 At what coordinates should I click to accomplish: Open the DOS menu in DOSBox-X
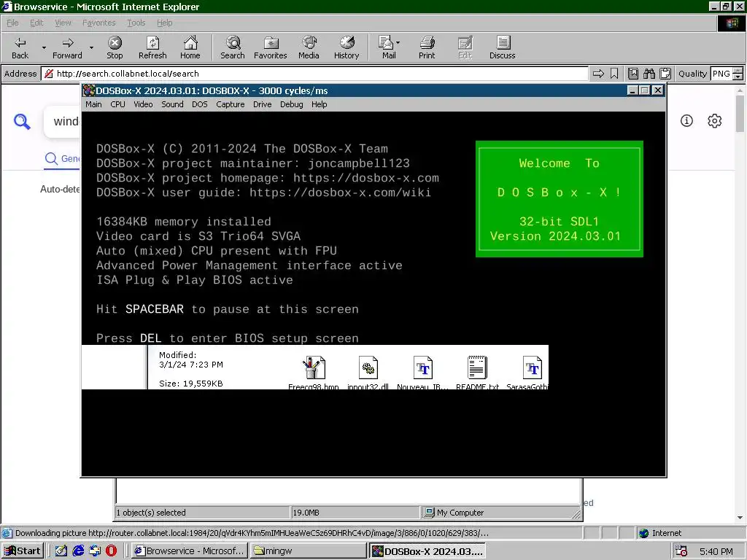pos(200,104)
